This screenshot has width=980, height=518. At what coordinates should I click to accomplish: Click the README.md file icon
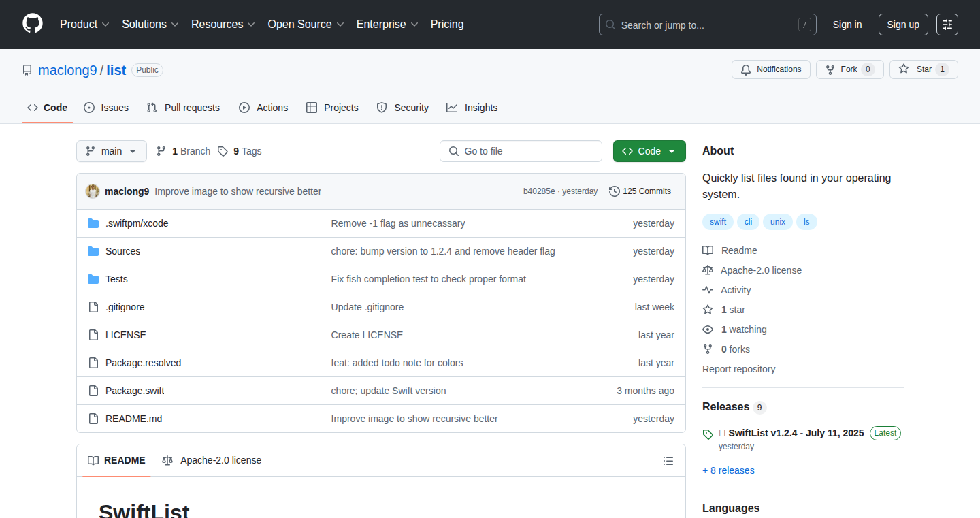93,419
